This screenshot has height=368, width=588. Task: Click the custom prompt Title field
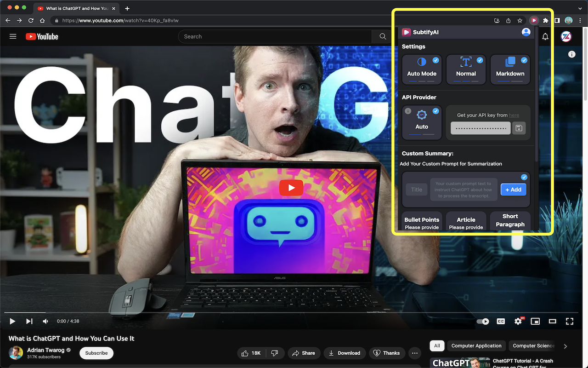tap(417, 190)
